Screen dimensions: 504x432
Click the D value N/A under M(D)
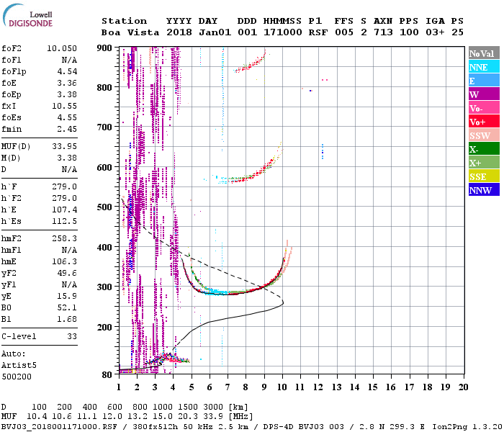click(69, 169)
